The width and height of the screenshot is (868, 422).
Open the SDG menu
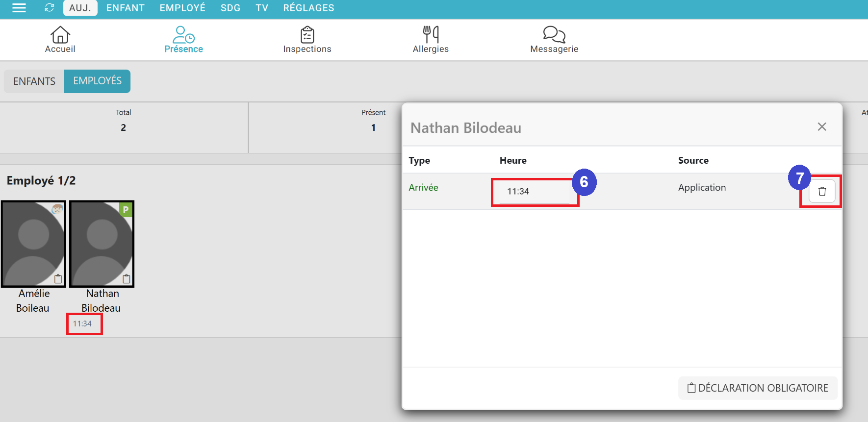tap(230, 8)
